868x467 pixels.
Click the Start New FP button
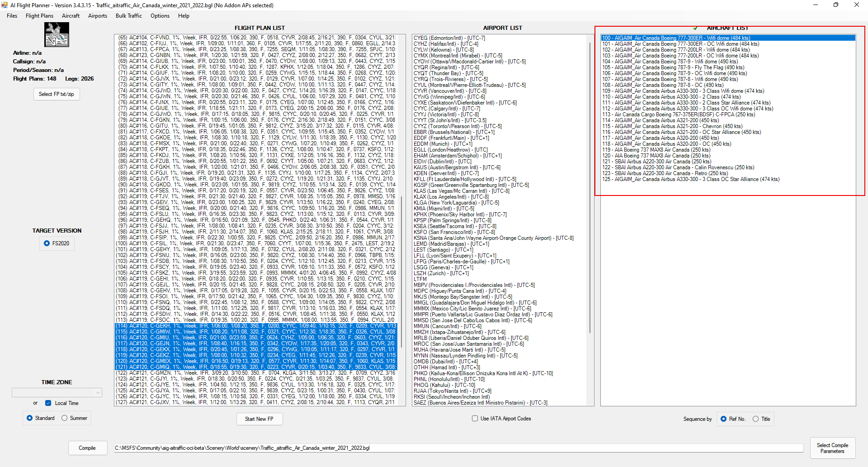click(x=259, y=419)
